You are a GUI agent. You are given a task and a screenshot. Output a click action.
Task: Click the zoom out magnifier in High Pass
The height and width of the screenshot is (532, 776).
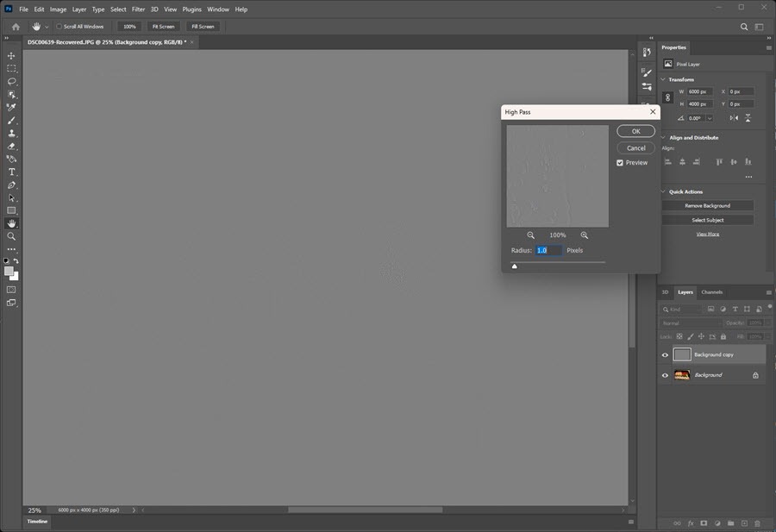[x=531, y=235]
